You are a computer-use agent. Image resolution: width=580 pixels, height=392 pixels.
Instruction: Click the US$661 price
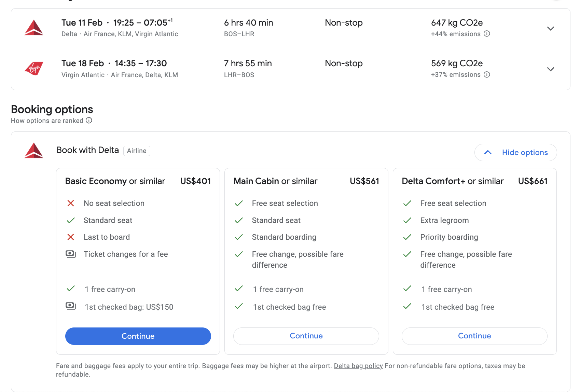tap(533, 181)
